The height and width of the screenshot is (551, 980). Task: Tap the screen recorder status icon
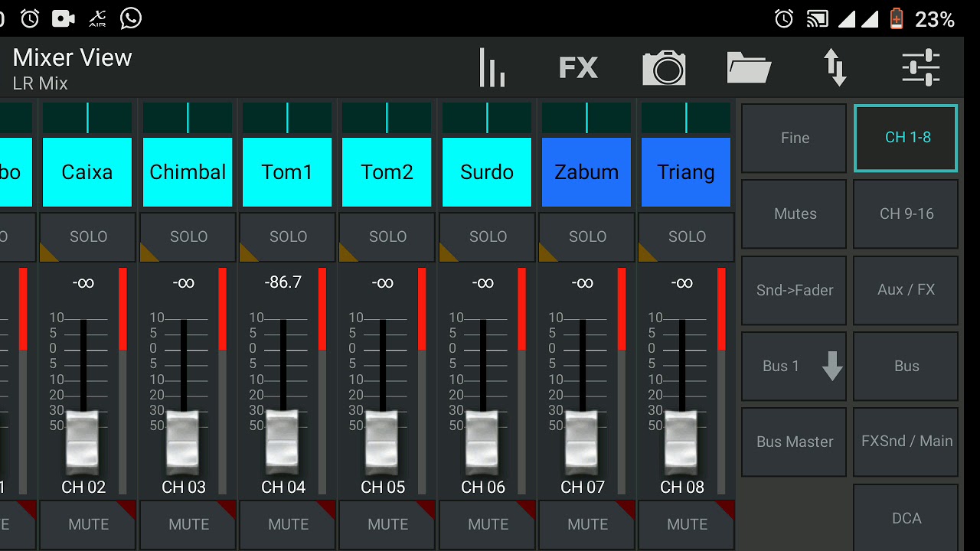tap(64, 18)
